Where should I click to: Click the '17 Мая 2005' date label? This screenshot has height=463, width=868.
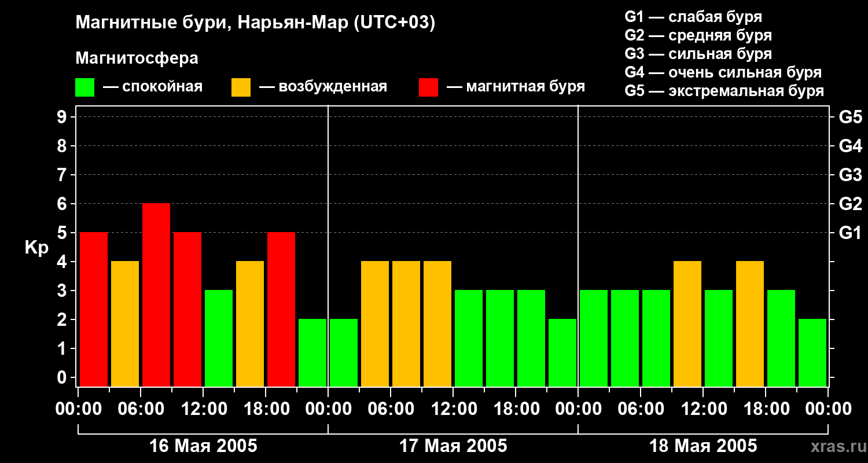(453, 446)
